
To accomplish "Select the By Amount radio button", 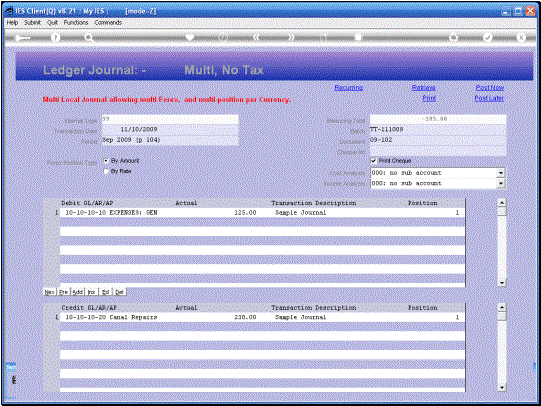I will point(106,161).
